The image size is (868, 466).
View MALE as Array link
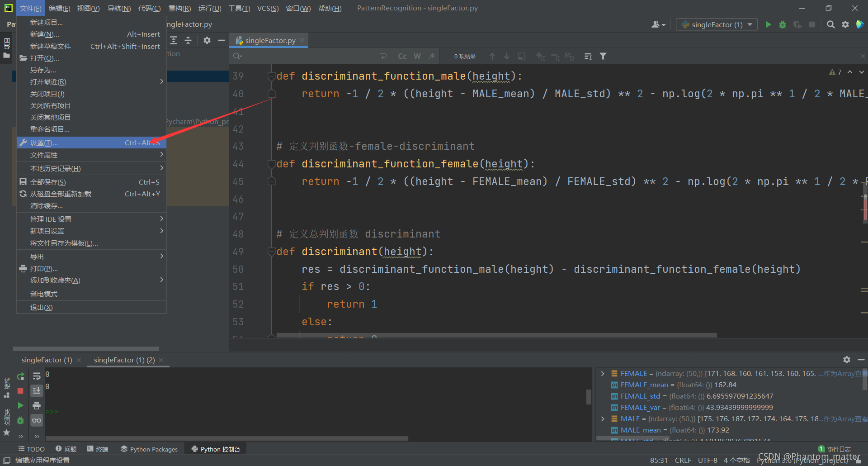pos(844,419)
